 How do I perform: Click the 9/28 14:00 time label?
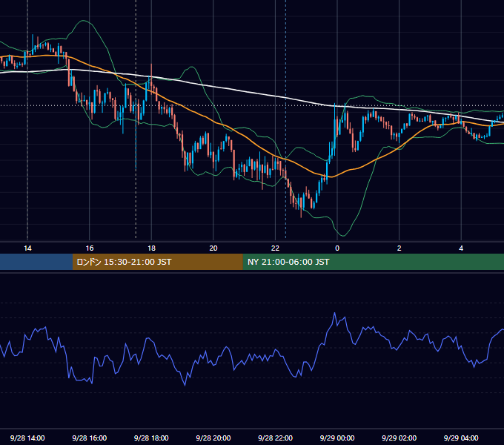[27, 438]
